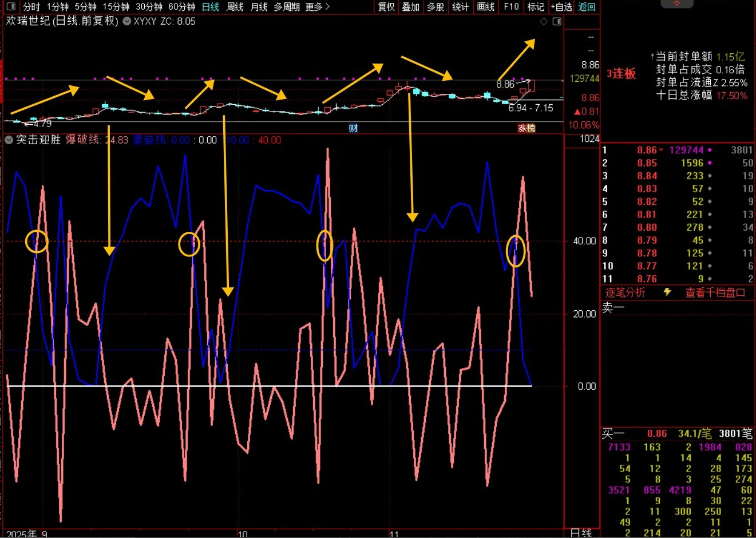Screen dimensions: 756x538
Task: Open the 突击迎胜 indicator dropdown arrow
Action: click(9, 140)
